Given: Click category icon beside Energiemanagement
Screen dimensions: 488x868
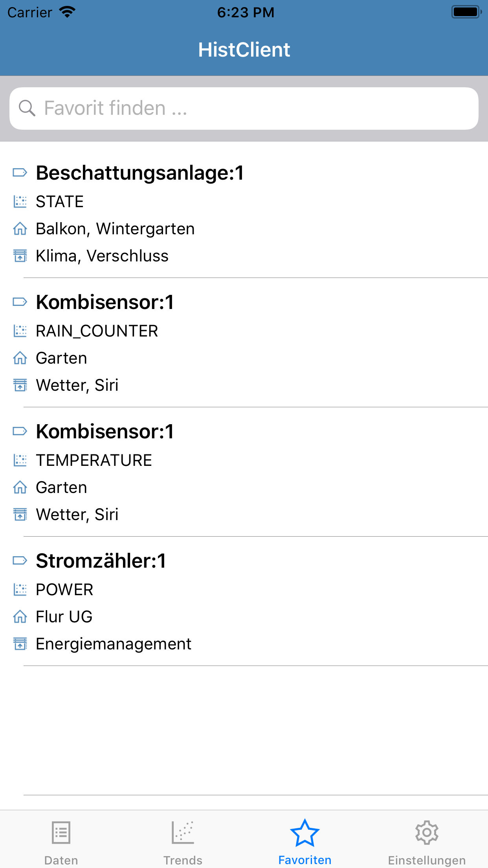Looking at the screenshot, I should click(20, 644).
